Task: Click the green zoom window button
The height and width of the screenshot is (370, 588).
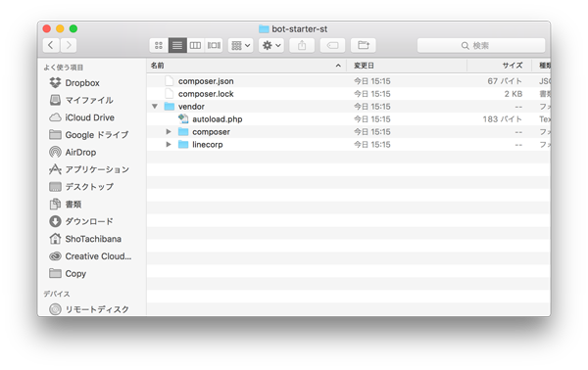Action: (x=73, y=28)
